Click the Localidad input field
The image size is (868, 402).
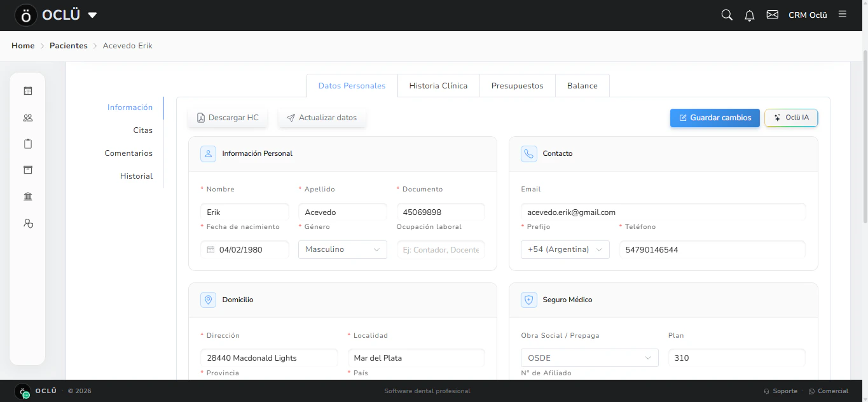coord(416,357)
